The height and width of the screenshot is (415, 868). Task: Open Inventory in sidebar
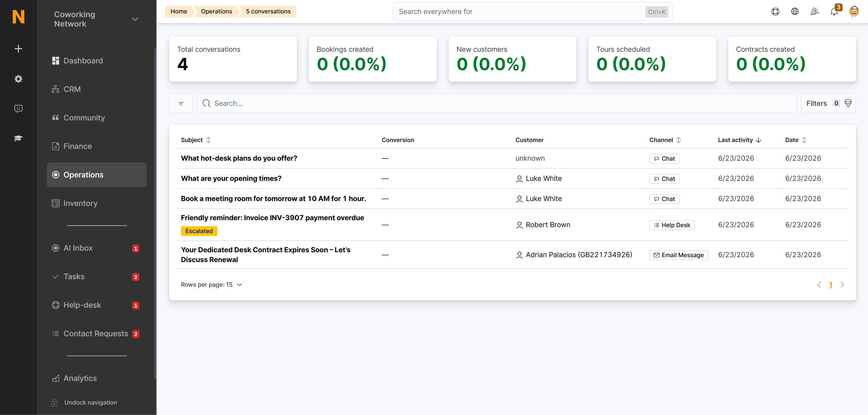(x=97, y=203)
